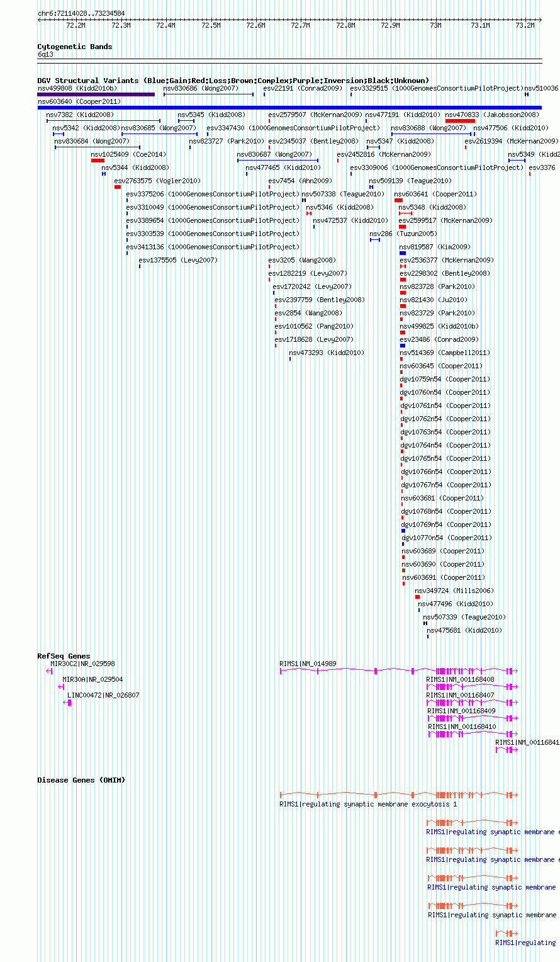The height and width of the screenshot is (962, 560).
Task: Click nsv5347 (Kidd2008) label
Action: click(400, 141)
